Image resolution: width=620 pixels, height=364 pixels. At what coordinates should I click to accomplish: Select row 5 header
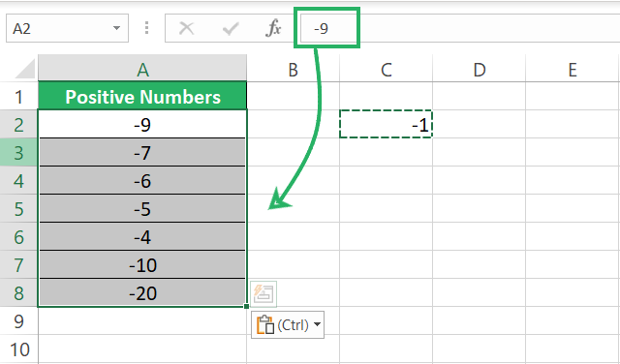click(18, 208)
